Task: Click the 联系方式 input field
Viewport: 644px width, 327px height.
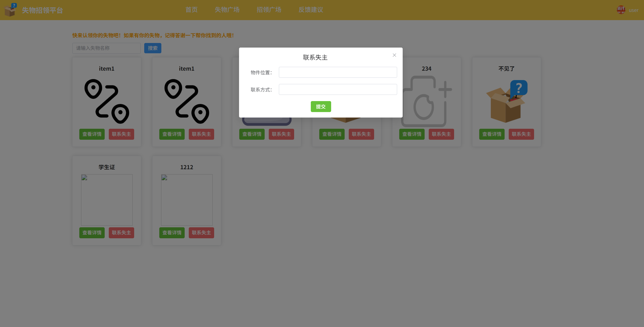Action: (338, 90)
